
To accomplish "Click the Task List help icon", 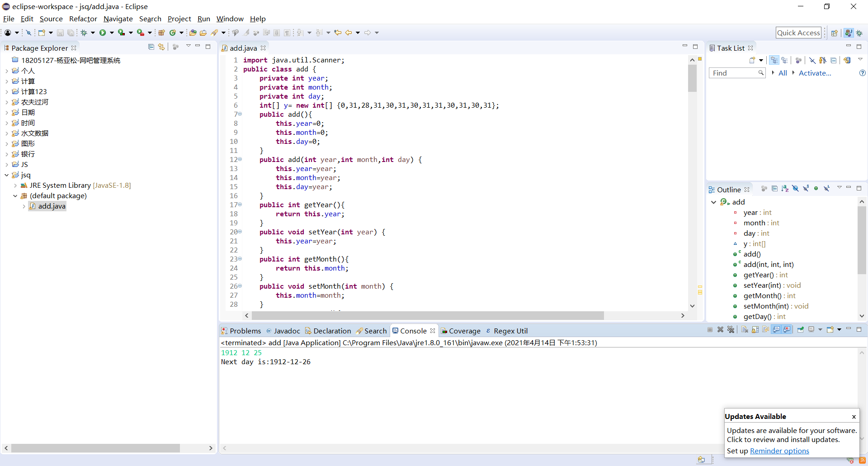I will 862,73.
